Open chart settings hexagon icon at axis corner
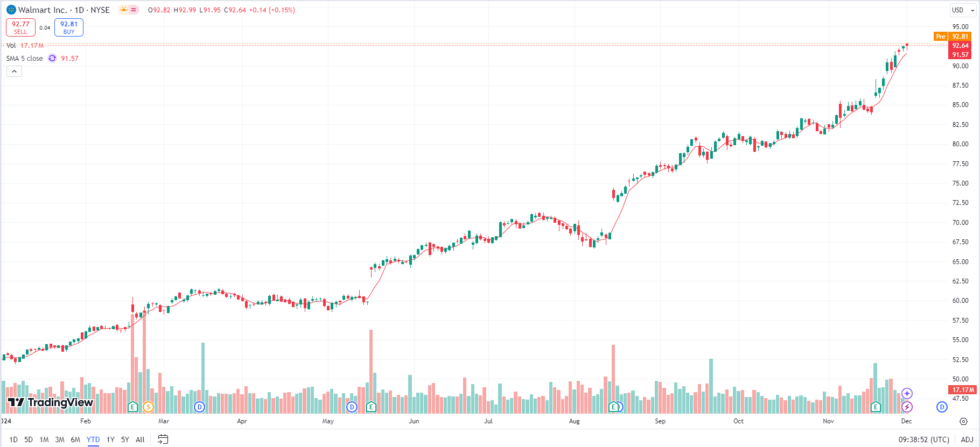 [963, 421]
